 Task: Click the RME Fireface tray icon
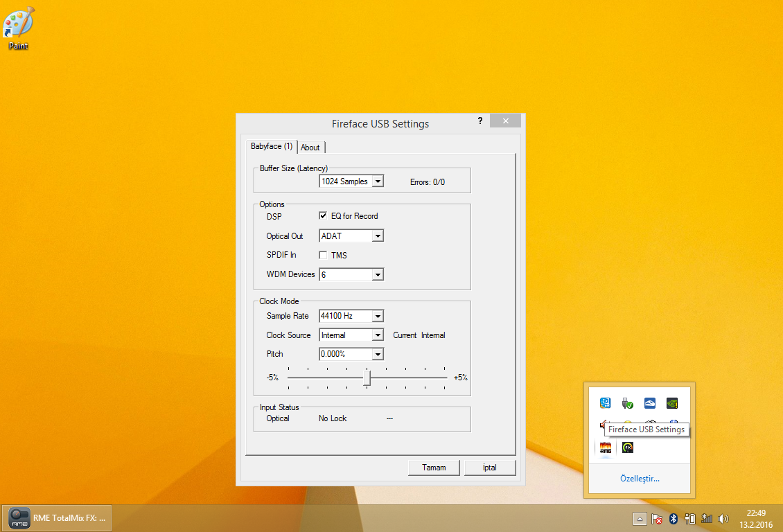[605, 447]
